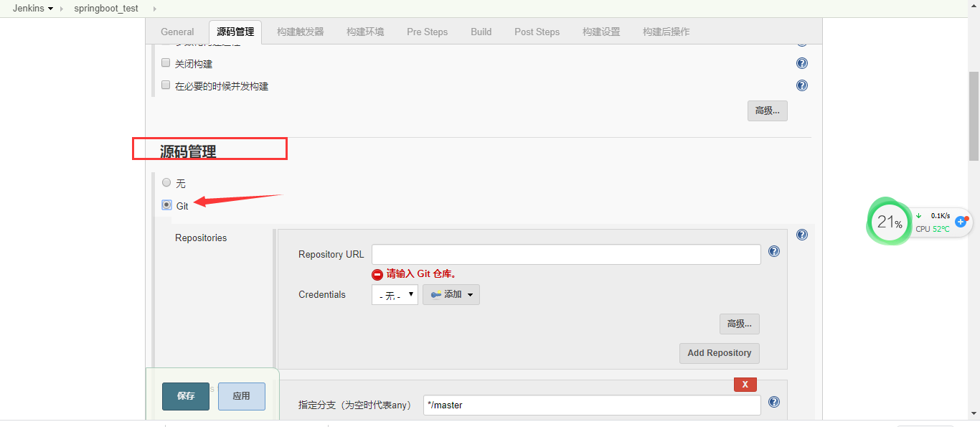Click the Credentials label
The image size is (980, 427).
(x=322, y=294)
